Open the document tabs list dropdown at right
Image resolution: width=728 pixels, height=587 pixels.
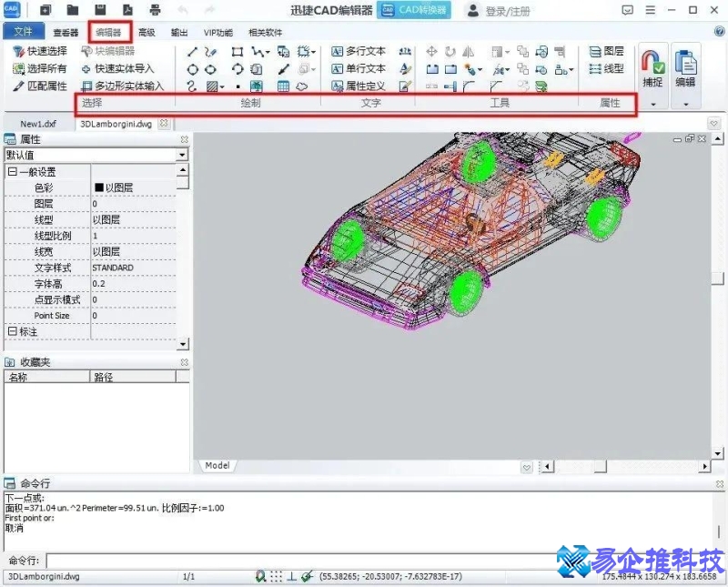pyautogui.click(x=713, y=123)
